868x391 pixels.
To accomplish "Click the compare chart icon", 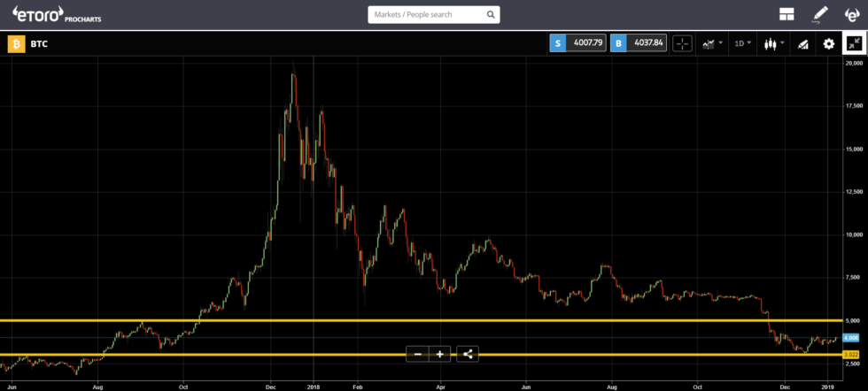I will pos(803,43).
